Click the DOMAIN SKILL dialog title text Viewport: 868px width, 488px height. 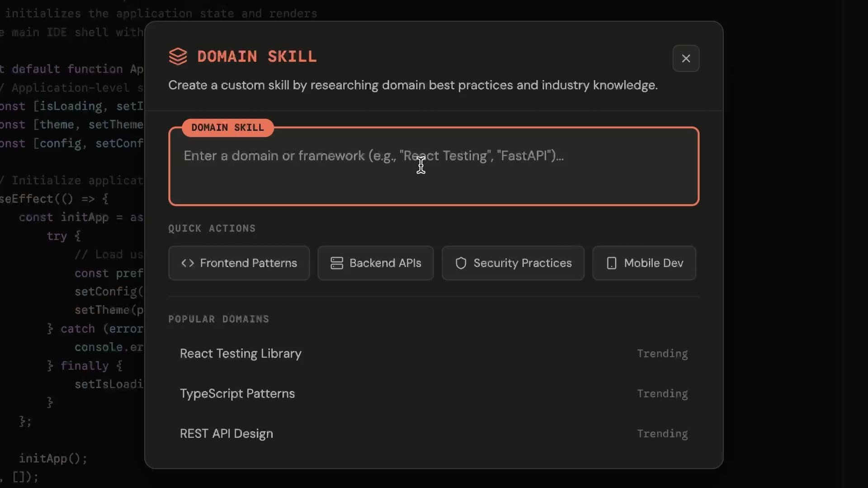click(257, 56)
